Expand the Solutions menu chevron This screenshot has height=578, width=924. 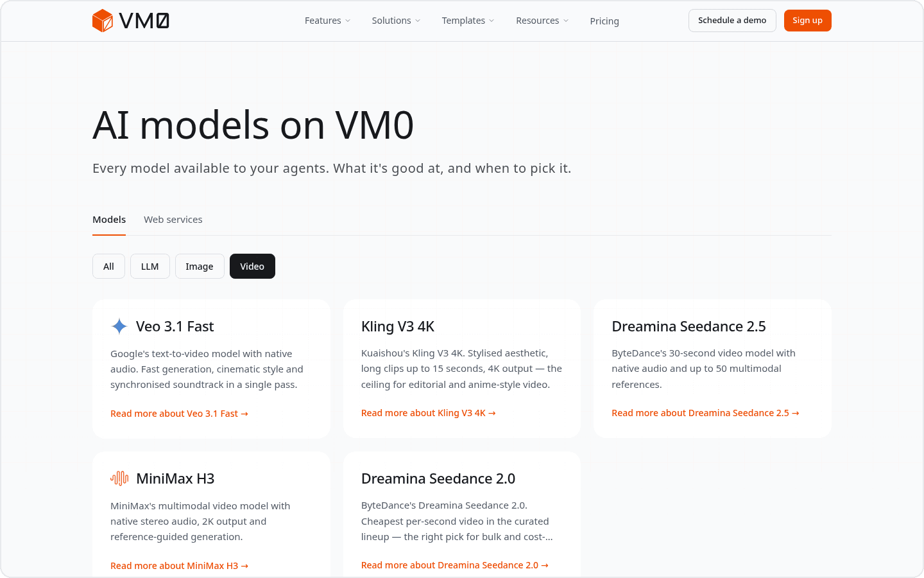pyautogui.click(x=418, y=21)
